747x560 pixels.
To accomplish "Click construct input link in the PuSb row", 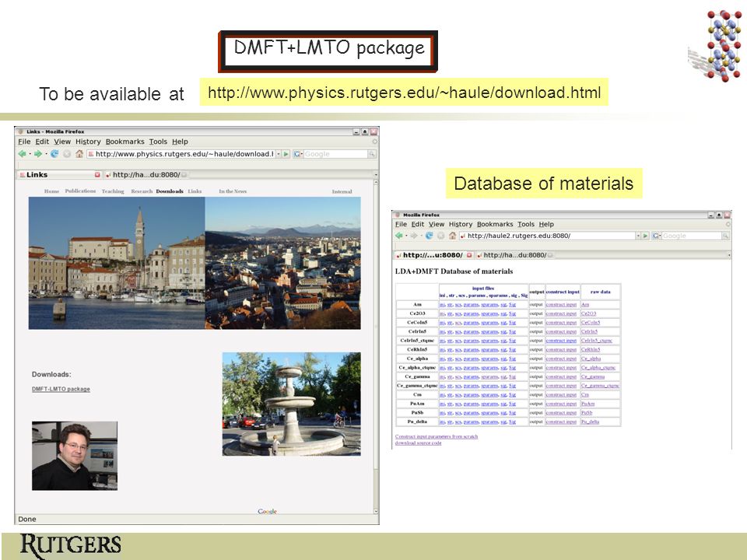I will tap(561, 413).
